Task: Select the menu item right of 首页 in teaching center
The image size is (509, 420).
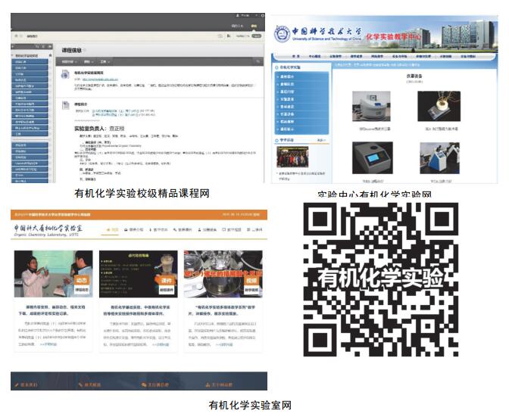Action: coord(314,57)
